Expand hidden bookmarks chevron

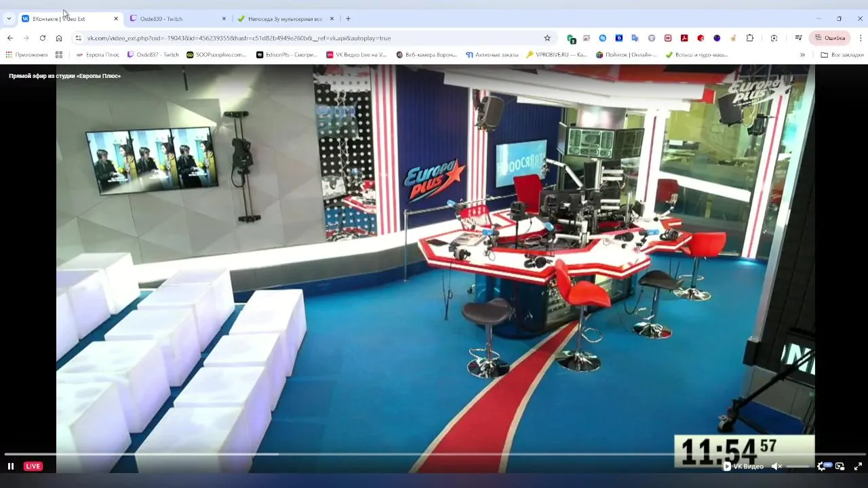coord(802,55)
